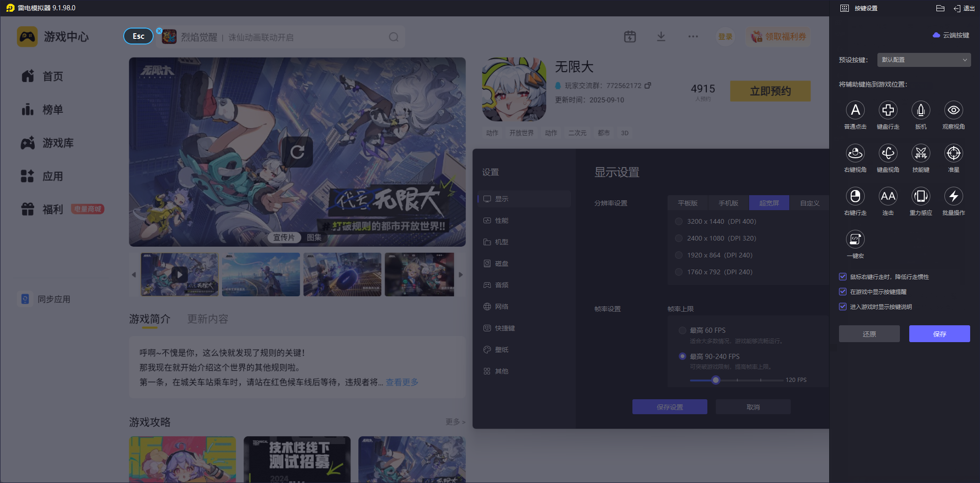This screenshot has width=980, height=483.
Task: Switch to 手机版 resolution tab
Action: tap(728, 203)
